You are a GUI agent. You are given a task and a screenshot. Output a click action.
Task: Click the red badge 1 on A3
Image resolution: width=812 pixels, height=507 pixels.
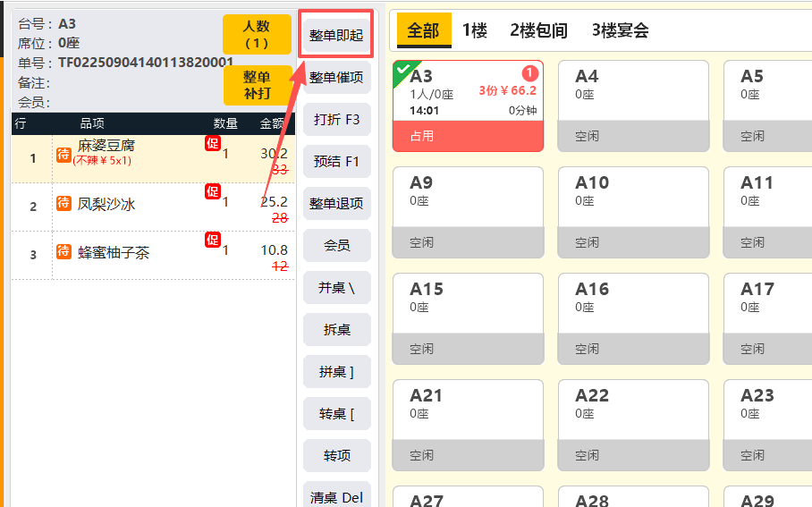click(x=529, y=73)
